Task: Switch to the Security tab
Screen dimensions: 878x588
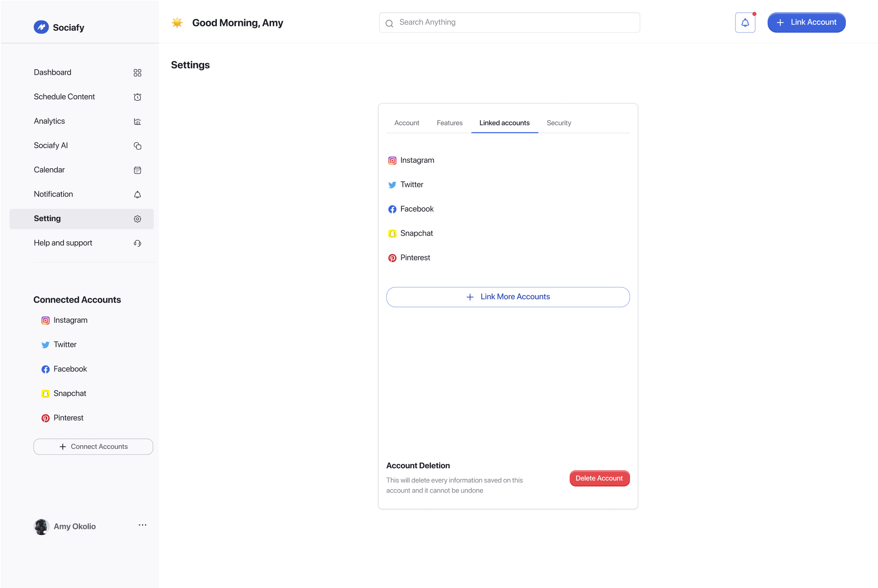Action: click(x=559, y=123)
